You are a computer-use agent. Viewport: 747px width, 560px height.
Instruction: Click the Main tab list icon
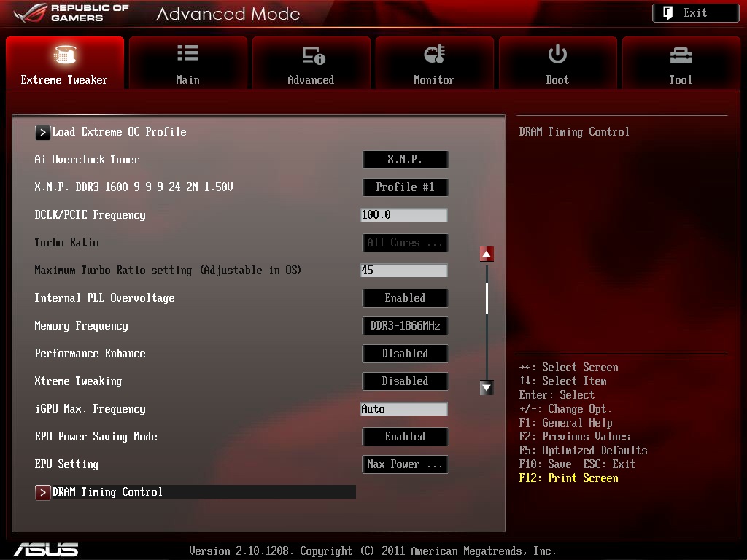click(x=187, y=52)
